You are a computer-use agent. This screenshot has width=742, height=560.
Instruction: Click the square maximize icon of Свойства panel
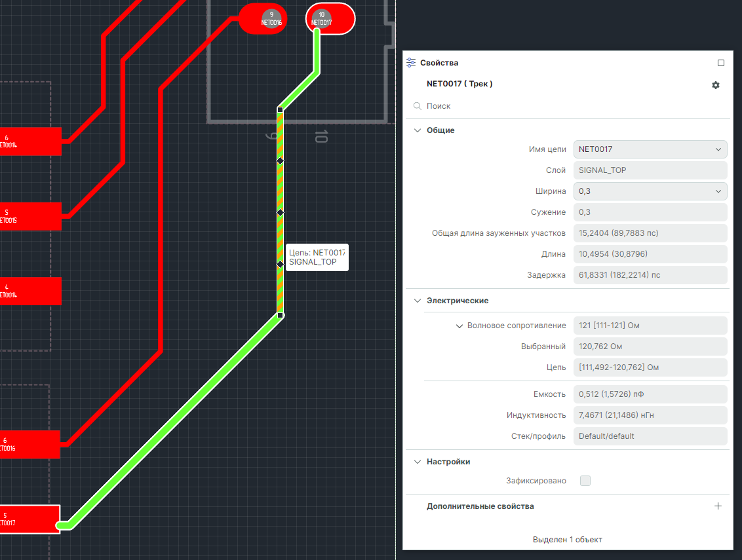tap(721, 63)
